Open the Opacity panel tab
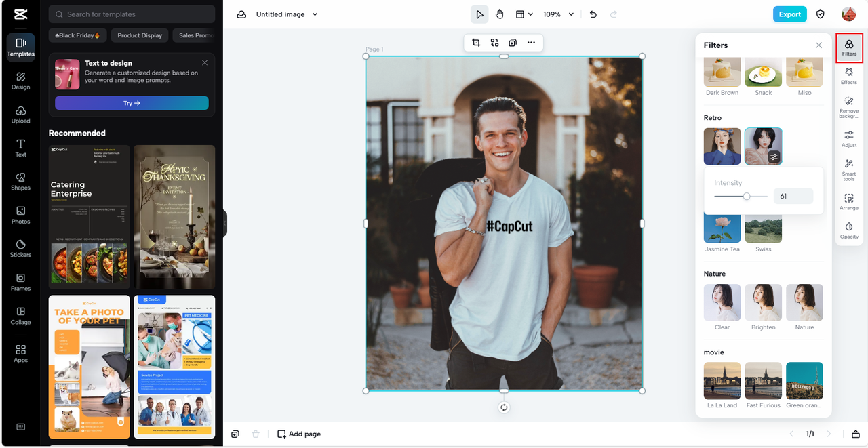 point(849,230)
